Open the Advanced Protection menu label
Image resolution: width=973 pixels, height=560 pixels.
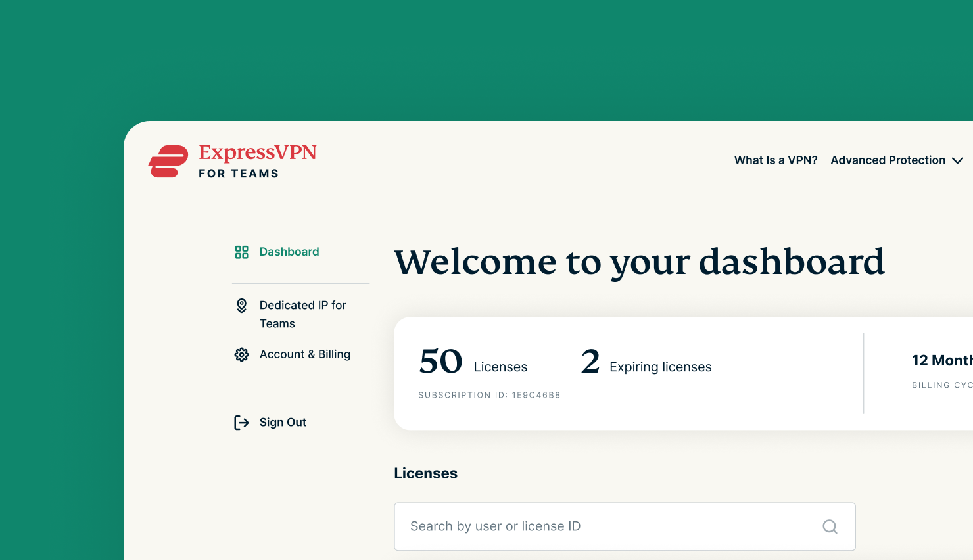tap(888, 160)
